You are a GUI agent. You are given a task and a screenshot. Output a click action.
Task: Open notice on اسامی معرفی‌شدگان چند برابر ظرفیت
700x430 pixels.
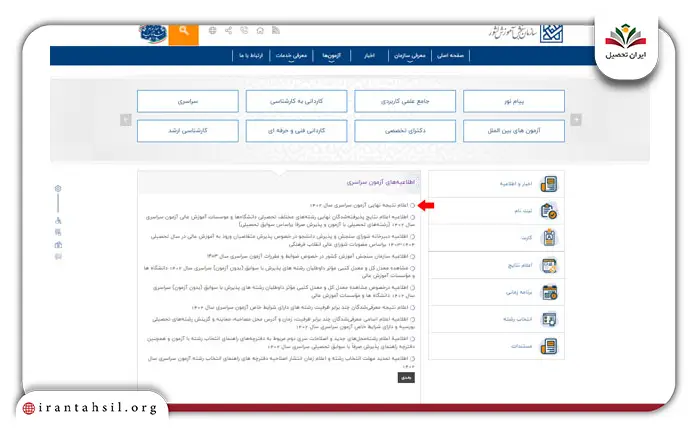(x=283, y=323)
